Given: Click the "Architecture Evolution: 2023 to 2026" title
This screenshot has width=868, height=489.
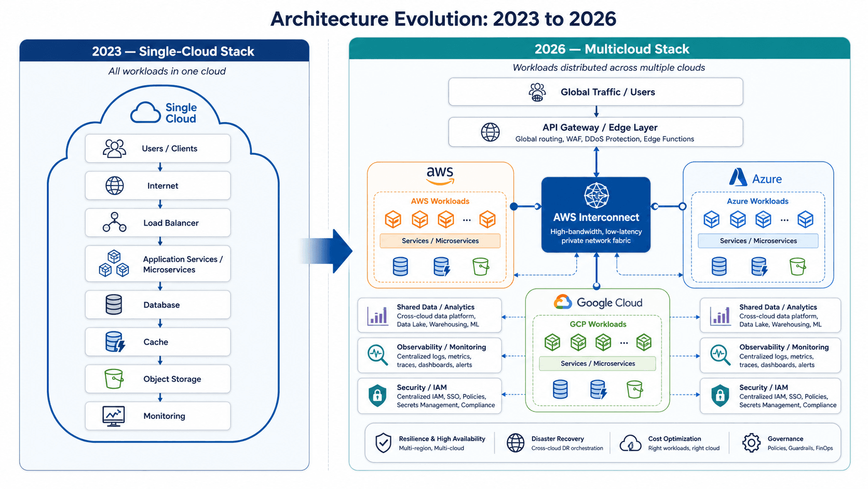Looking at the screenshot, I should (443, 19).
